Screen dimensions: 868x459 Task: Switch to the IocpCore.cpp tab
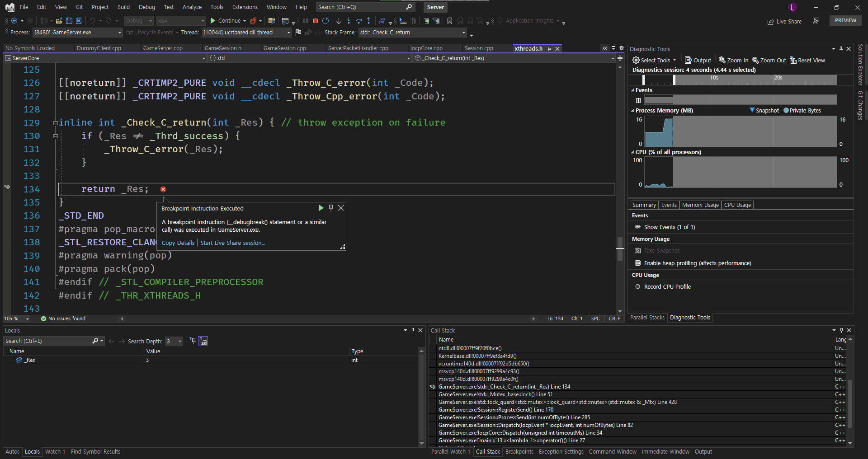[x=426, y=48]
